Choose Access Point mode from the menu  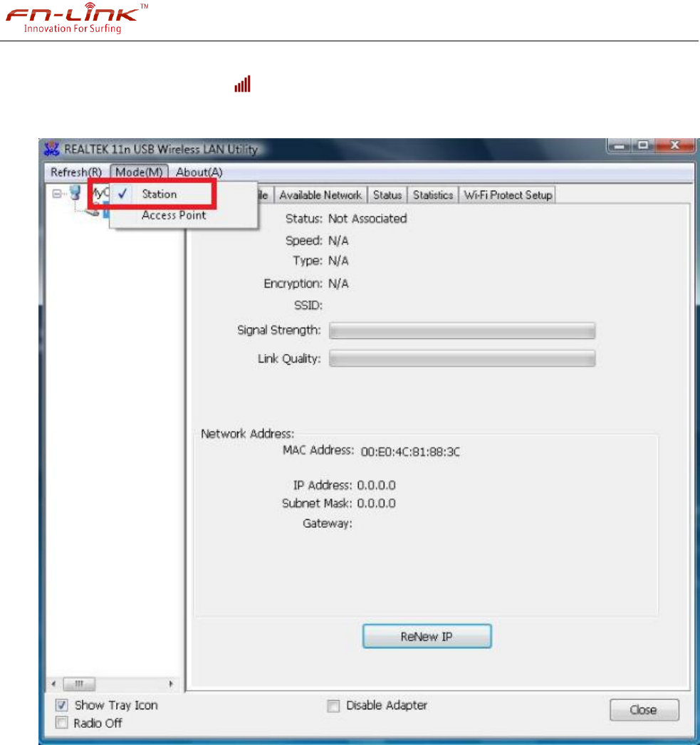(x=174, y=215)
